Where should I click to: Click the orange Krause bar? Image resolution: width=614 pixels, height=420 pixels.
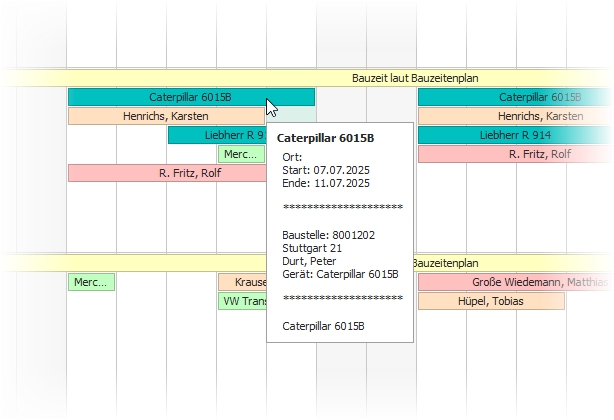(x=242, y=282)
